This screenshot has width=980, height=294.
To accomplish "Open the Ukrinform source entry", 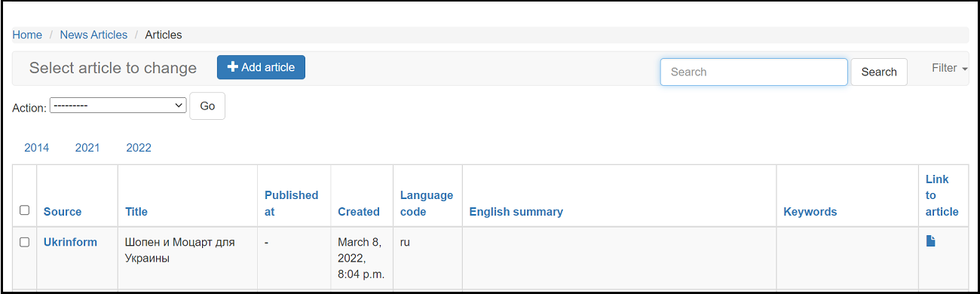I will point(70,242).
